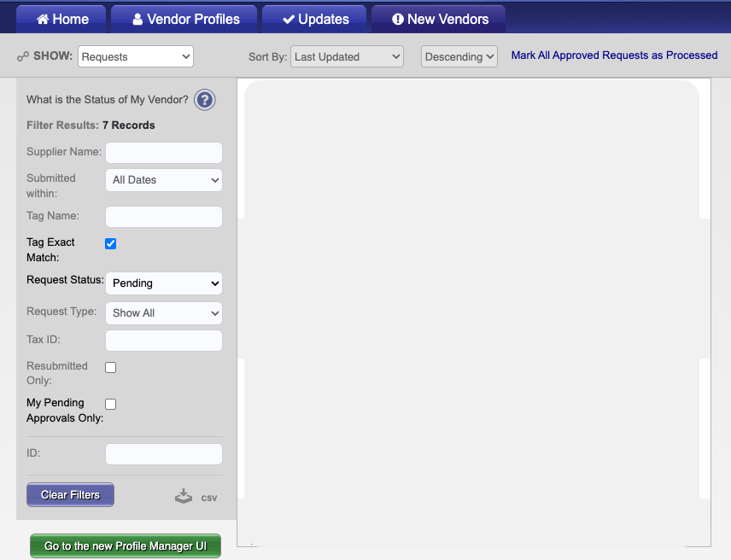Go to the Updates tab
The width and height of the screenshot is (731, 560).
click(314, 19)
